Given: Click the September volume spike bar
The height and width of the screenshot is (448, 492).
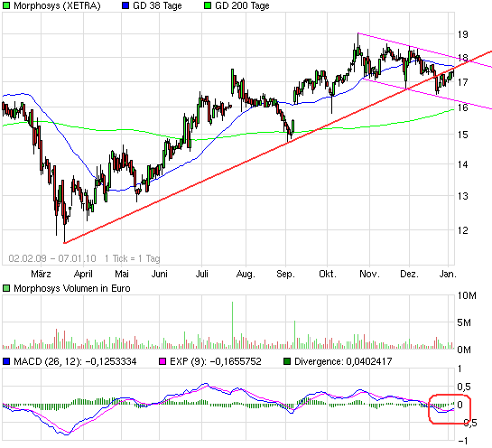Looking at the screenshot, I should (294, 335).
